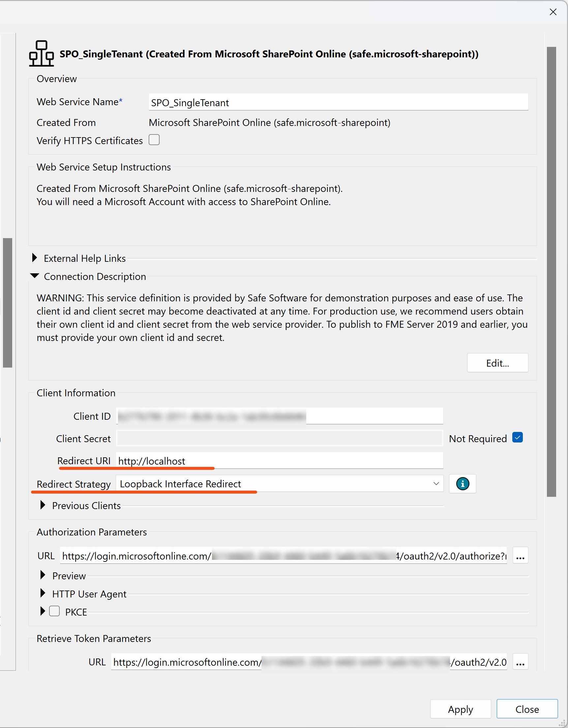Screen dimensions: 568x728
Task: Open Redirect Strategy dropdown
Action: [x=279, y=484]
